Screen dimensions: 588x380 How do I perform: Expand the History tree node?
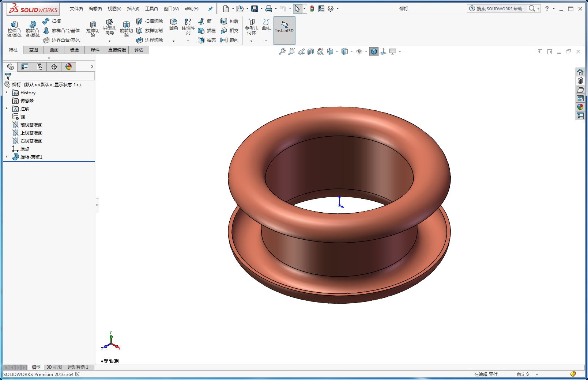click(x=7, y=93)
